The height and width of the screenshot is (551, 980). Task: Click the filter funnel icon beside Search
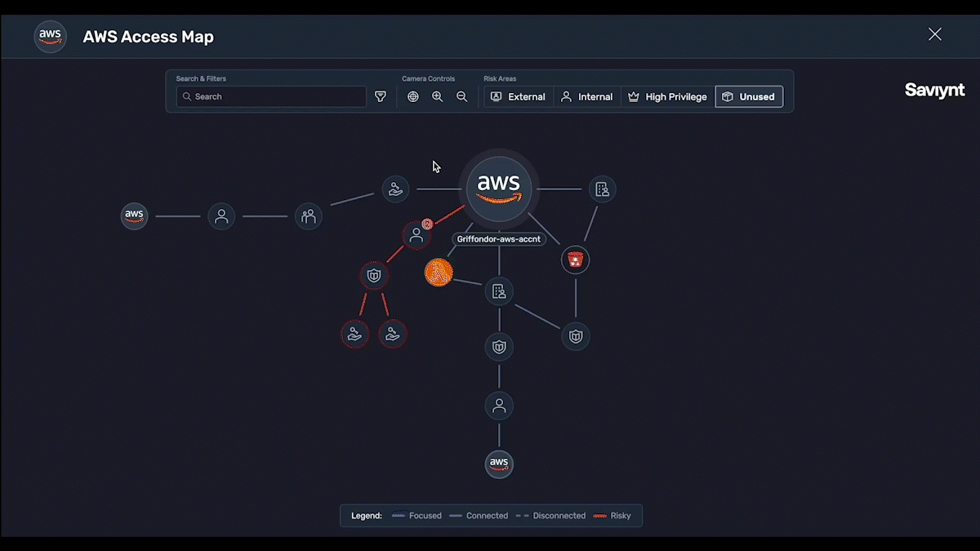(381, 96)
